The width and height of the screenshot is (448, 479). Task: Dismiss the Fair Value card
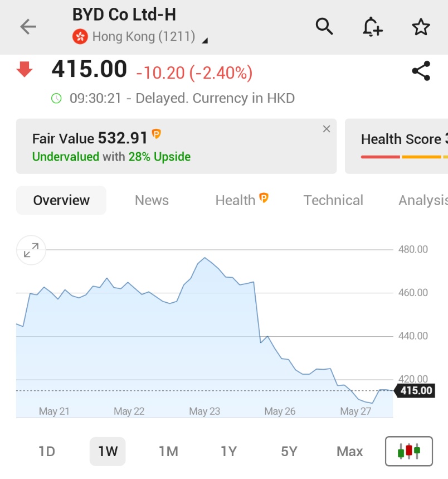tap(327, 129)
